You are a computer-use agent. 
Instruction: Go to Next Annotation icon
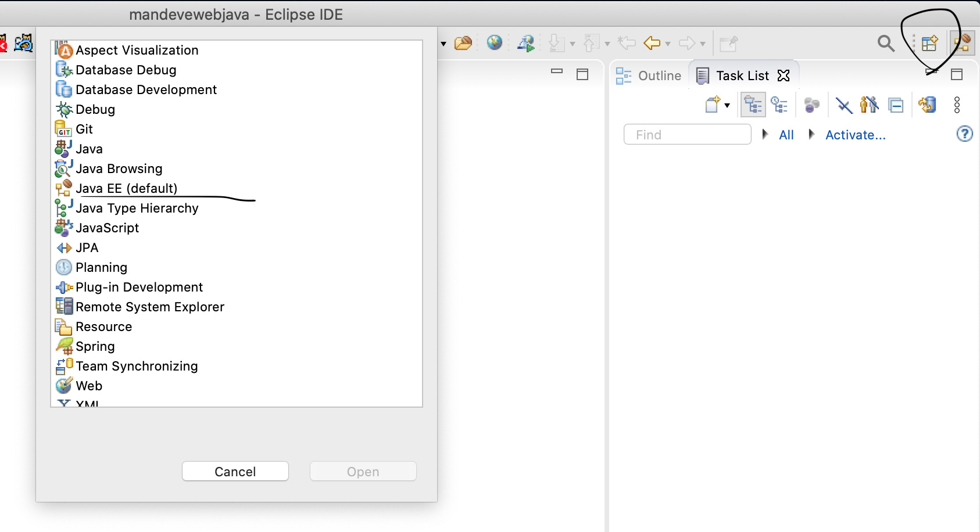click(x=557, y=43)
